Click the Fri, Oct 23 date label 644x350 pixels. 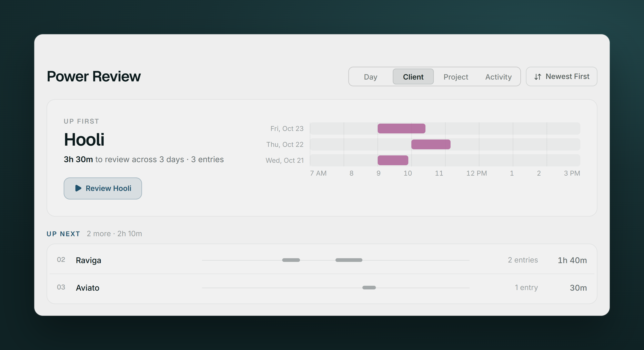(x=287, y=129)
